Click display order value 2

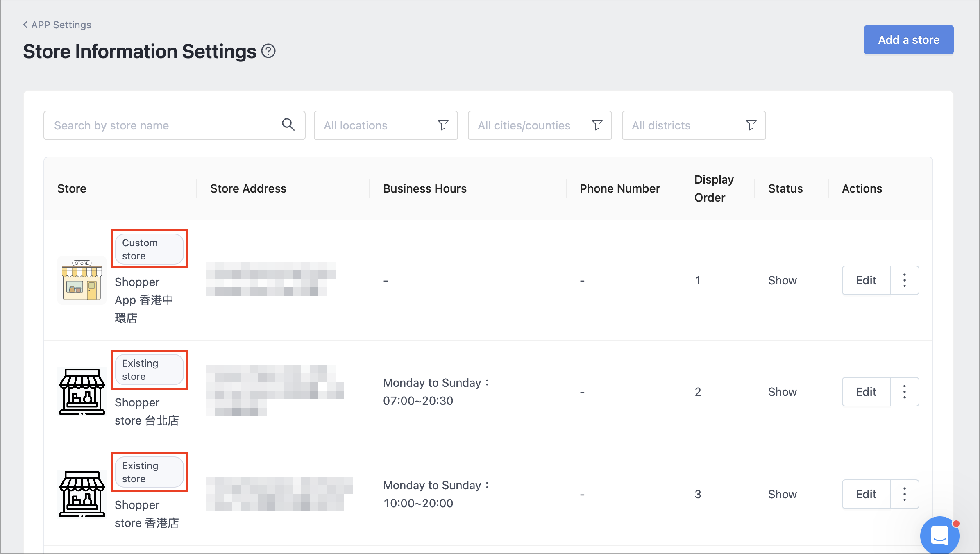coord(698,392)
